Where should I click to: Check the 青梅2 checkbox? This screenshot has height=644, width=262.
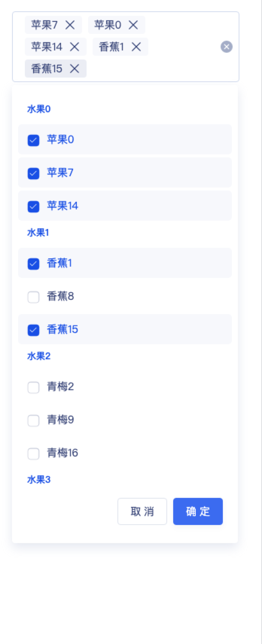coord(34,387)
